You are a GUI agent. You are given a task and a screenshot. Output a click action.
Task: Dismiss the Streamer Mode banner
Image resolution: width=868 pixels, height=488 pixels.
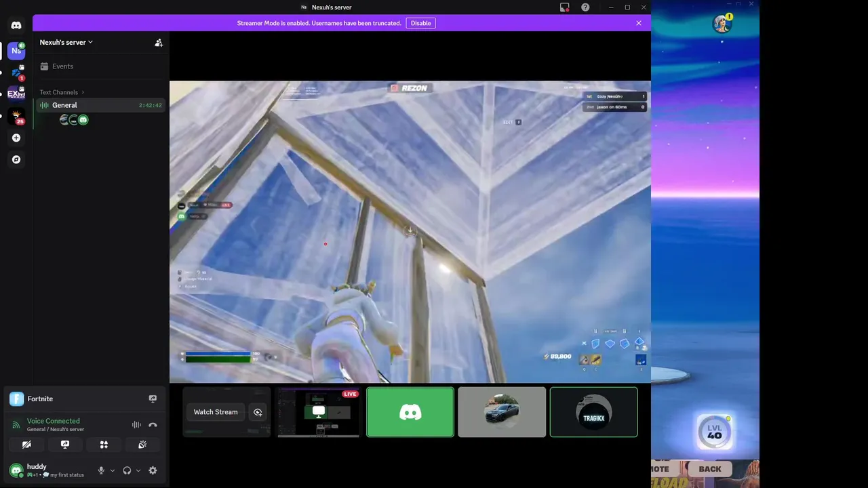tap(638, 23)
